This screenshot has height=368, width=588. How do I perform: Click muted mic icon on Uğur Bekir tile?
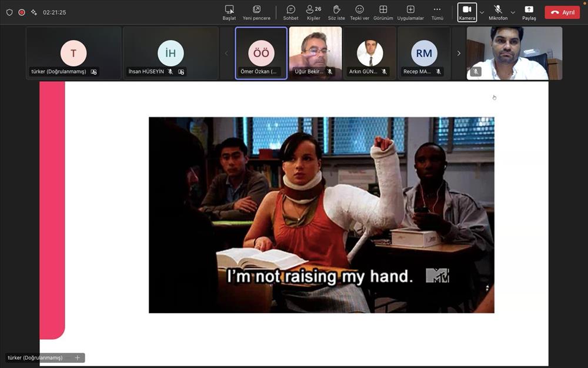coord(330,71)
